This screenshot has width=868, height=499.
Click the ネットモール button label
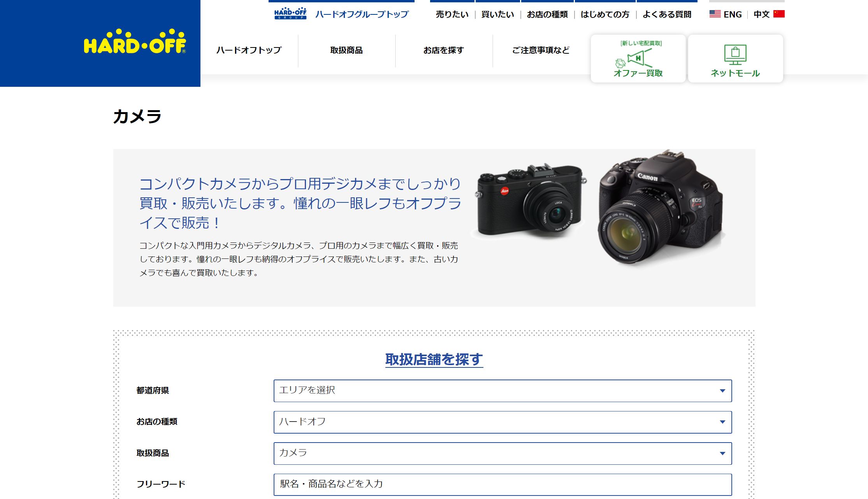[735, 73]
